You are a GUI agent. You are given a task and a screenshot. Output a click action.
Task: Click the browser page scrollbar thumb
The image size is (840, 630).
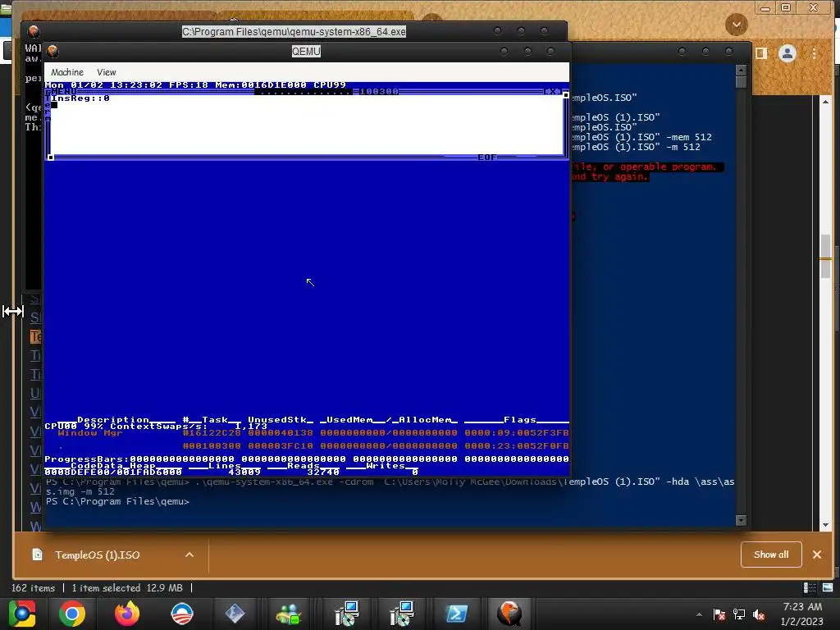(x=825, y=257)
